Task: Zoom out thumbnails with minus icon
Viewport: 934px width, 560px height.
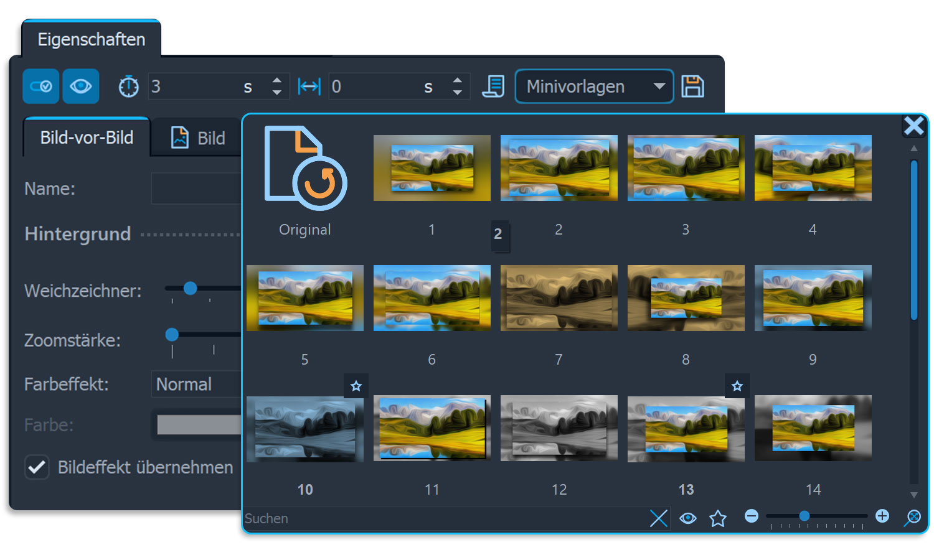Action: coord(752,516)
